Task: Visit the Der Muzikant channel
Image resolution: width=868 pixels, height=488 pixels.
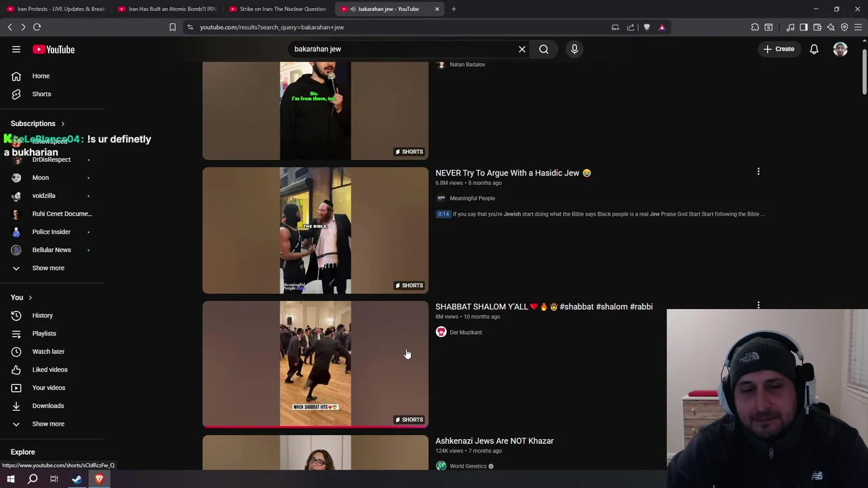Action: 465,332
